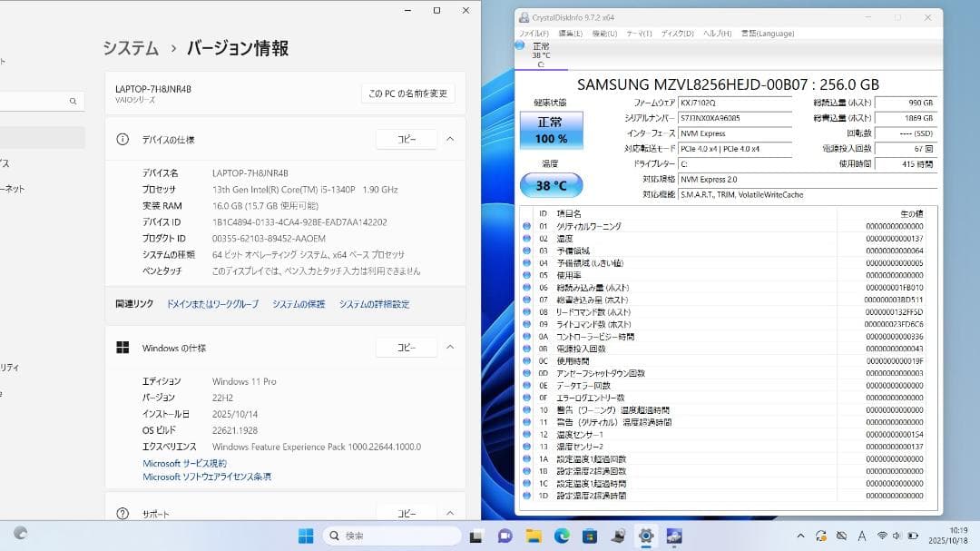The width and height of the screenshot is (980, 551).
Task: Collapse the デバイスの仕様 section
Action: [x=451, y=139]
